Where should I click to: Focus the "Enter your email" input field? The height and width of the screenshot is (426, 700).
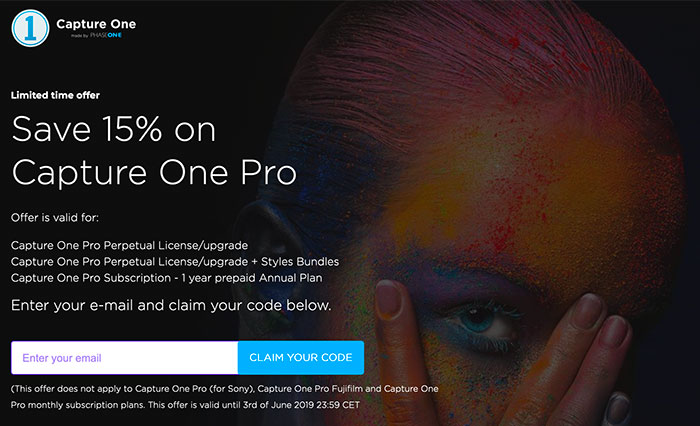pyautogui.click(x=125, y=358)
